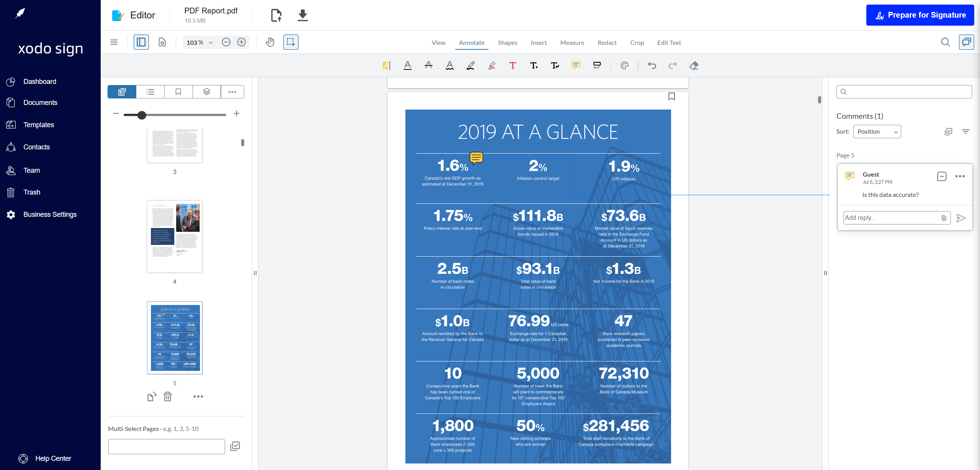The height and width of the screenshot is (470, 980).
Task: Toggle the comments panel button
Action: [x=966, y=42]
